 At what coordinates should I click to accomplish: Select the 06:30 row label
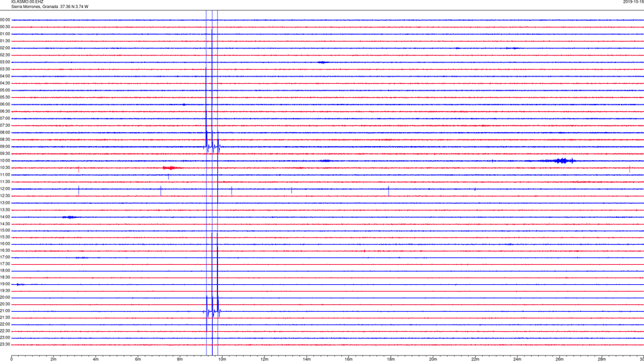[x=5, y=112]
